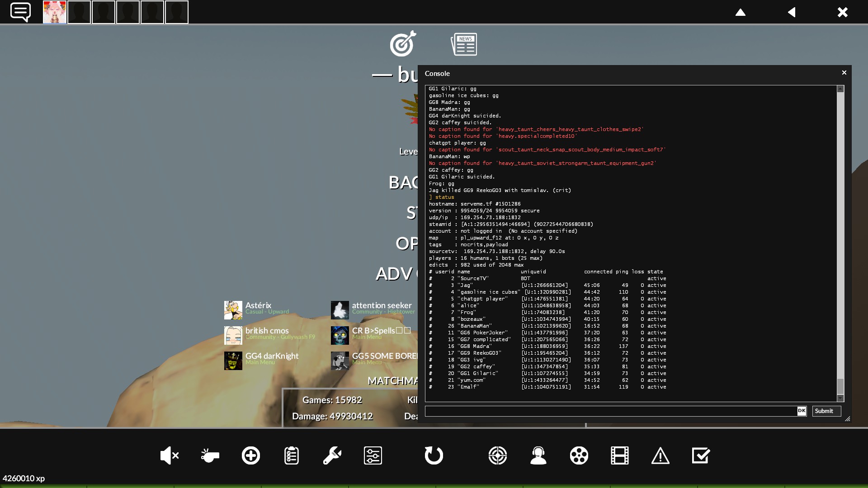Click the console scrollbar down arrow

click(x=840, y=398)
